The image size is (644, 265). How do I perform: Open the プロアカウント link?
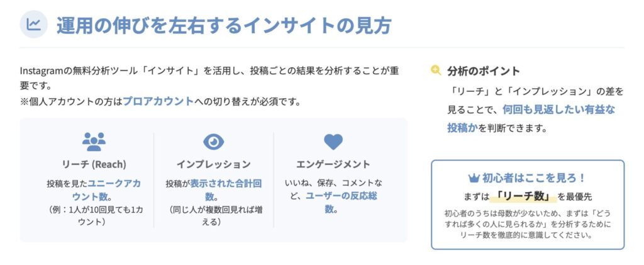[x=158, y=101]
